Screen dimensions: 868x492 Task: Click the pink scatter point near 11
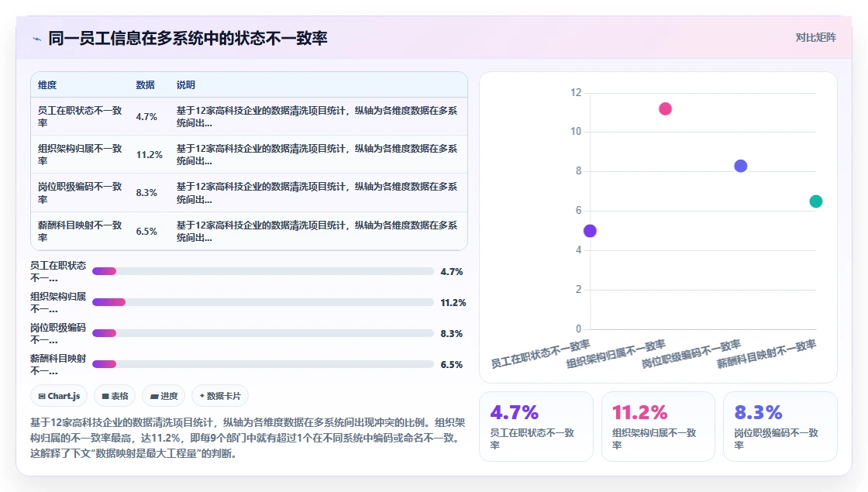coord(666,108)
